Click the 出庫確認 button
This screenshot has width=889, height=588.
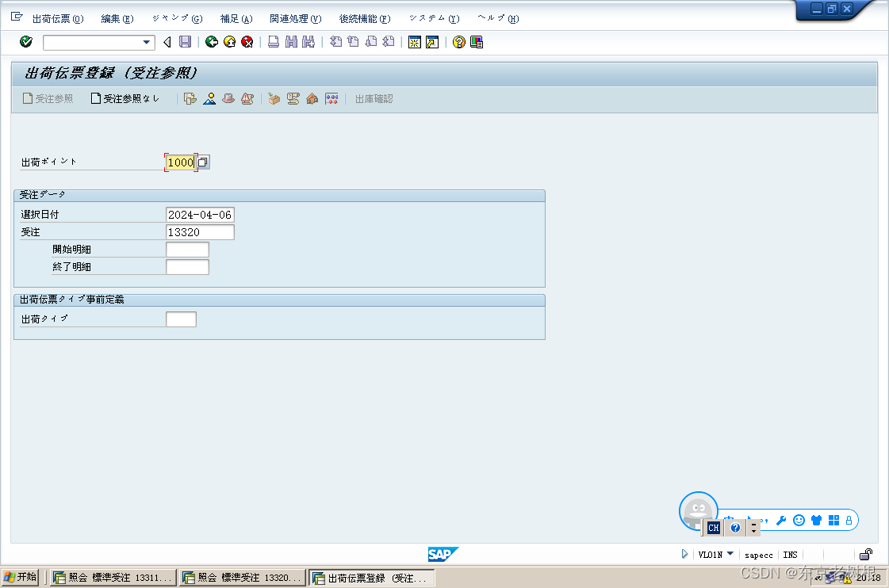point(374,99)
